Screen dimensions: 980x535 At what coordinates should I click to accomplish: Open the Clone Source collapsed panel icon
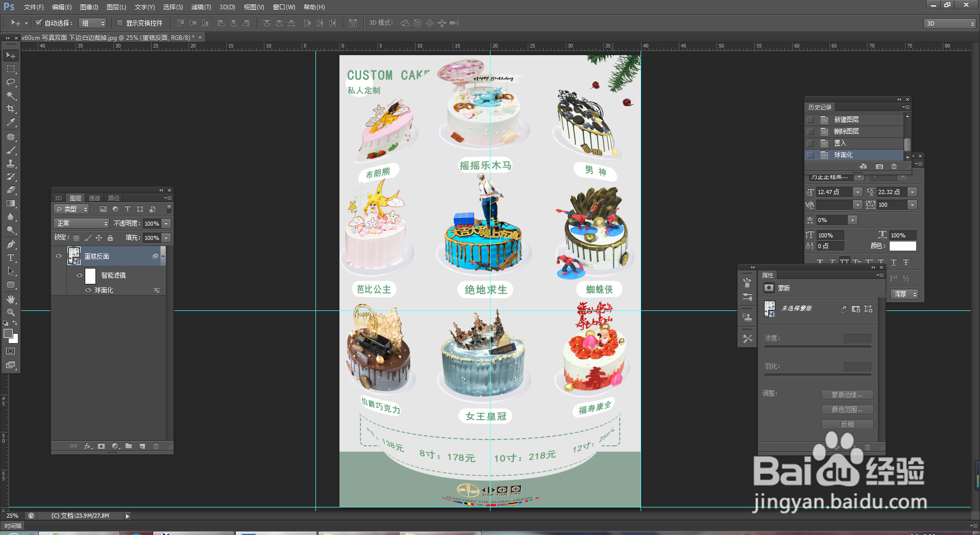[747, 317]
